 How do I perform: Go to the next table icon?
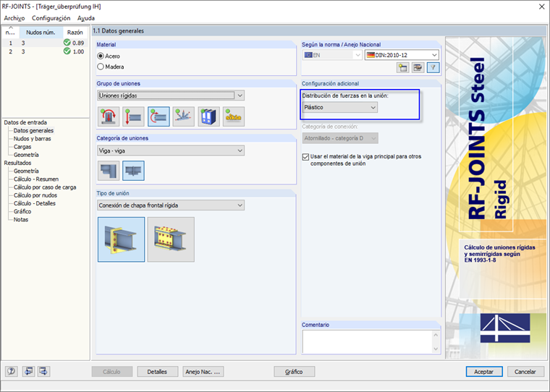(44, 371)
